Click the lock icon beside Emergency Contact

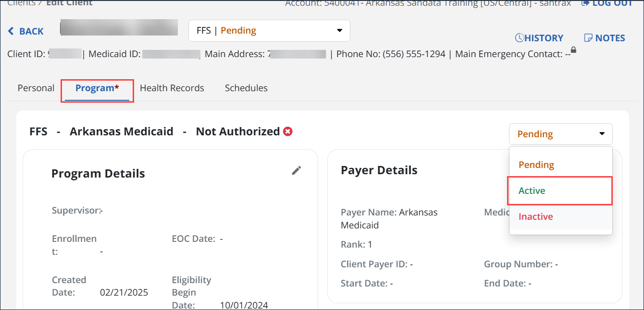pos(573,50)
